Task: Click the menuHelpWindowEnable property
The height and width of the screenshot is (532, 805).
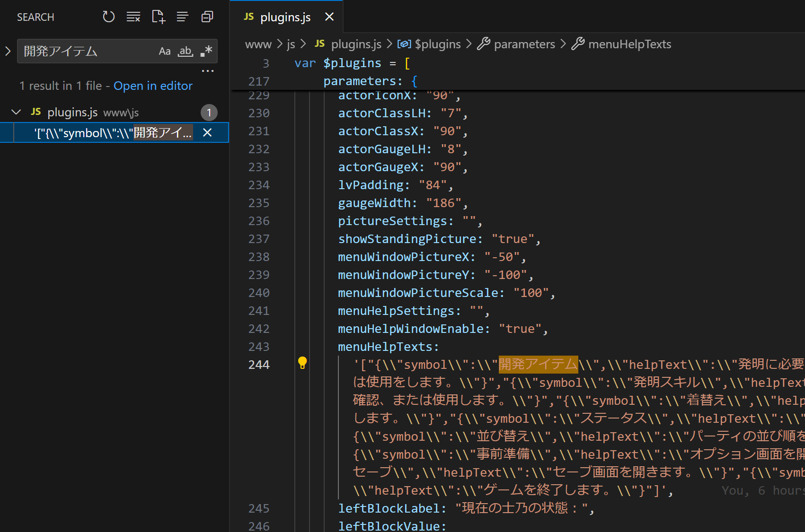Action: [410, 329]
